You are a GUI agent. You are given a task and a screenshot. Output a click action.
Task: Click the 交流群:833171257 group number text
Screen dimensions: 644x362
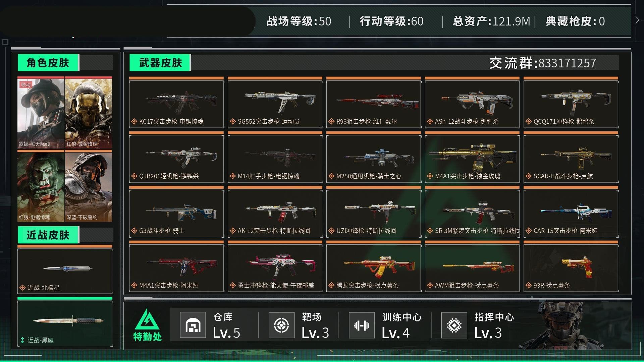[543, 63]
